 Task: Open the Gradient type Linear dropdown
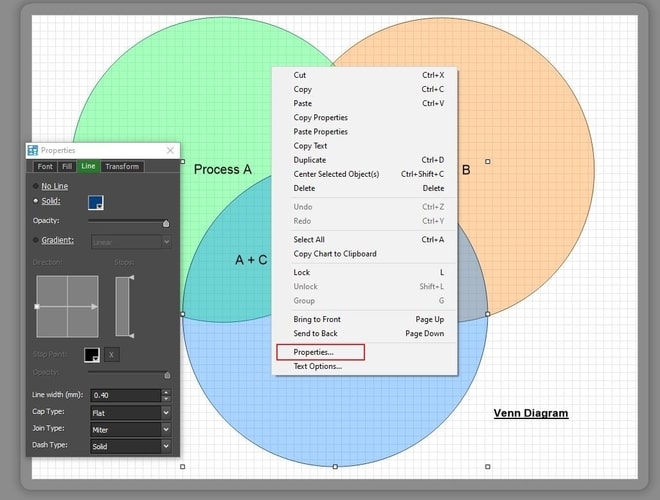(131, 242)
